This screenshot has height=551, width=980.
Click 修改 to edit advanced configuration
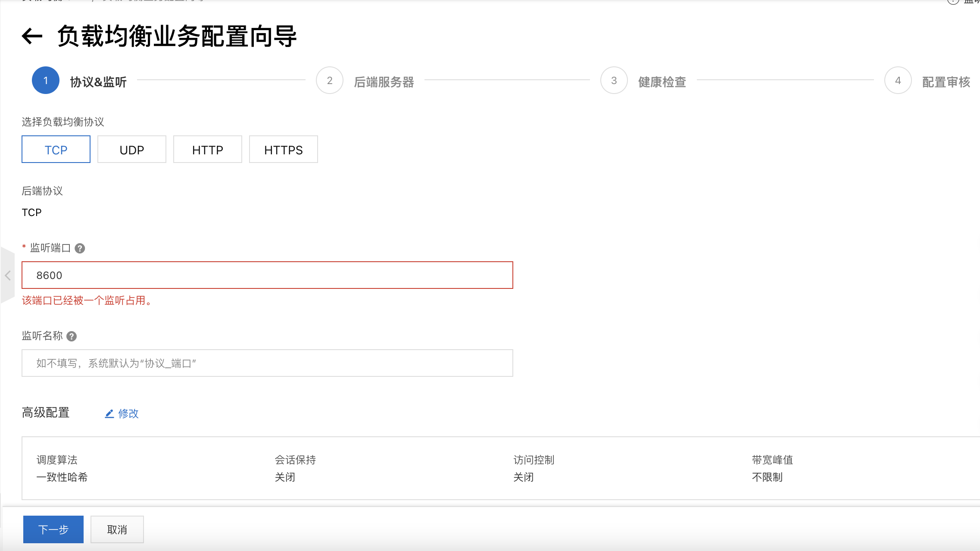(x=128, y=413)
